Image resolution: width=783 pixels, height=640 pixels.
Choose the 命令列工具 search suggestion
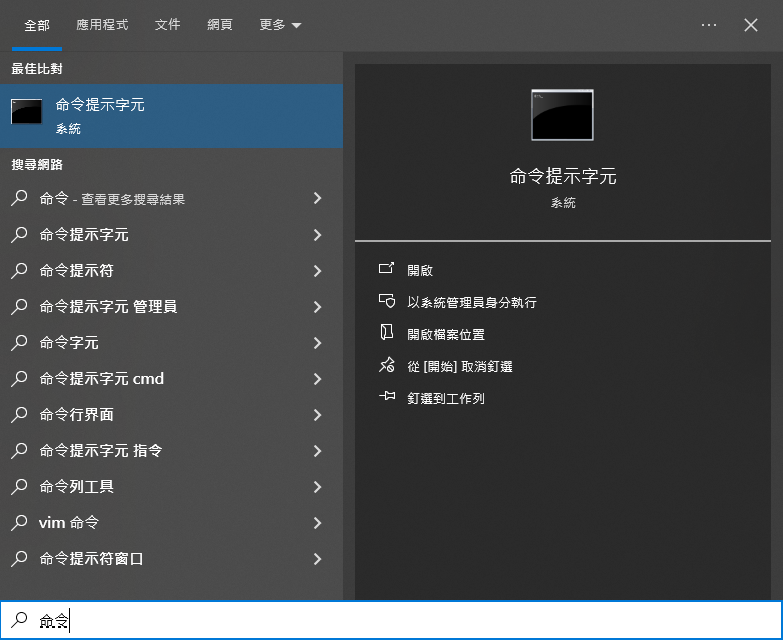click(x=77, y=487)
